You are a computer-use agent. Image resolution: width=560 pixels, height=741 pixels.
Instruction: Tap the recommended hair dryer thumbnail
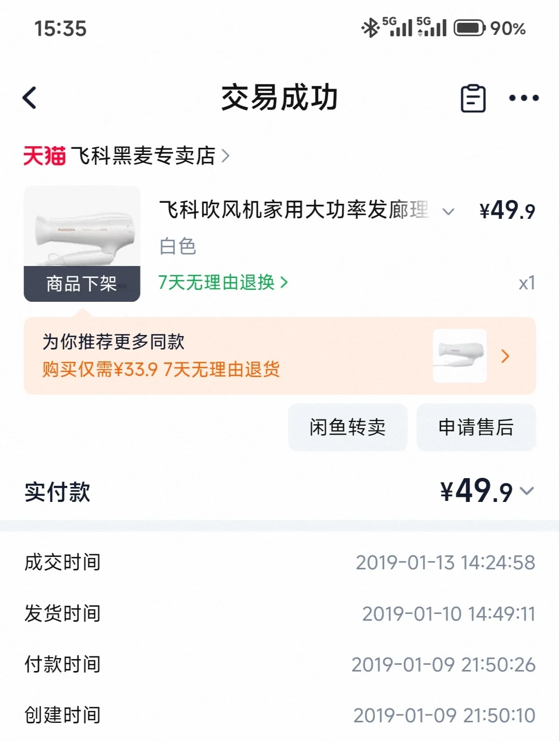(x=459, y=356)
